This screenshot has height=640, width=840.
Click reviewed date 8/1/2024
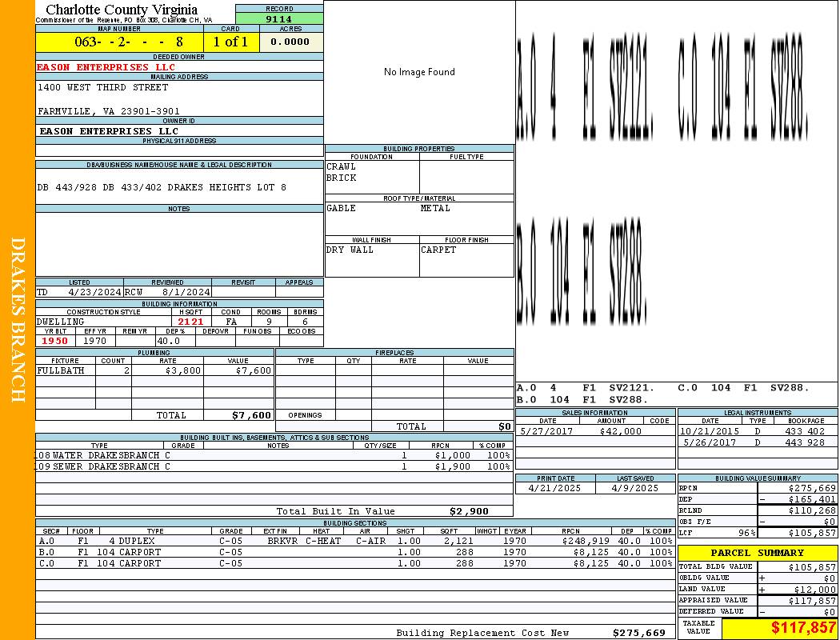[186, 293]
